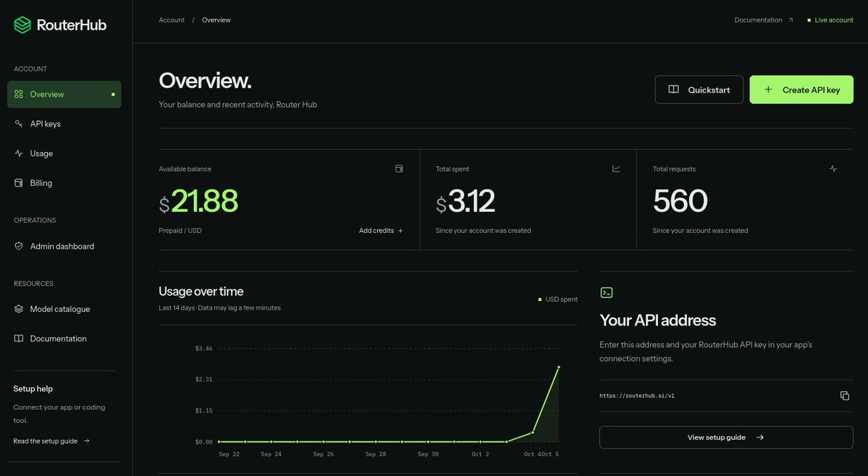Open Documentation from the sidebar
Screen dimensions: 868x476
[x=64, y=339]
